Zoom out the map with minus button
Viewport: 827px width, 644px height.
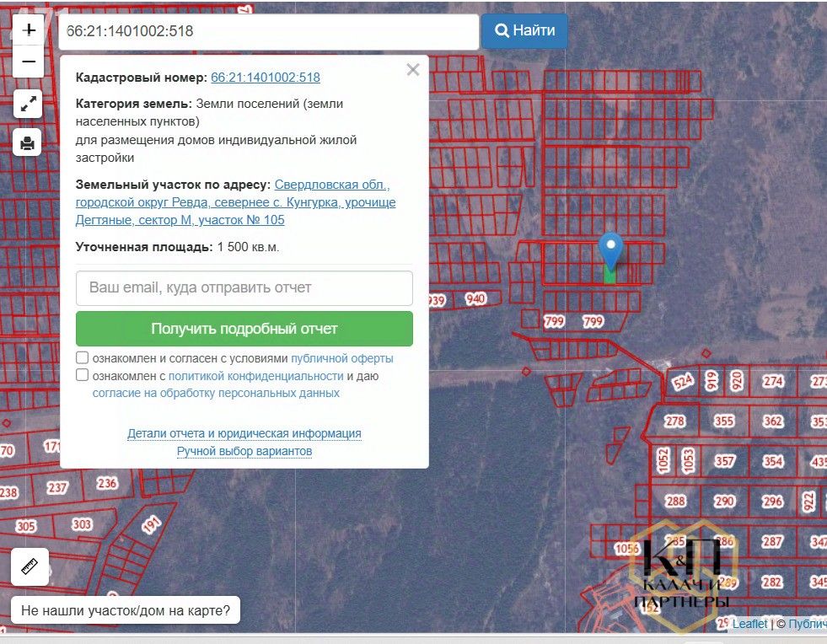pyautogui.click(x=29, y=62)
